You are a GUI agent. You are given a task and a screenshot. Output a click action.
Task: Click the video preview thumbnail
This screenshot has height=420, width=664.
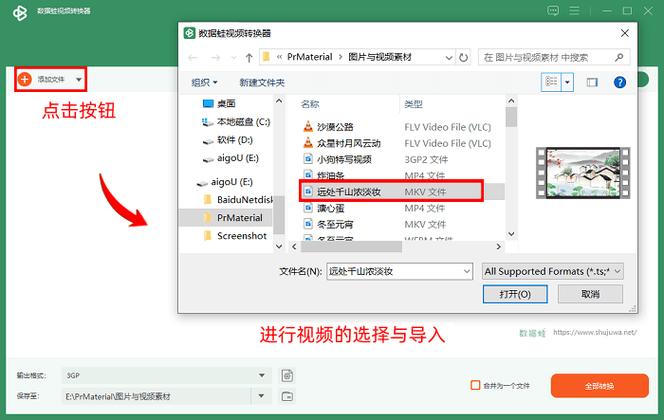pyautogui.click(x=583, y=173)
